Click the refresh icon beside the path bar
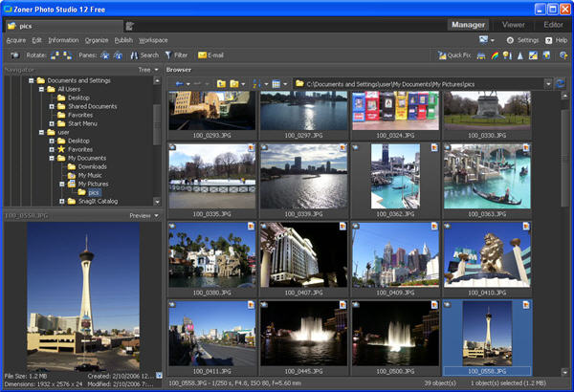Screen dimensions: 574x392 point(560,84)
